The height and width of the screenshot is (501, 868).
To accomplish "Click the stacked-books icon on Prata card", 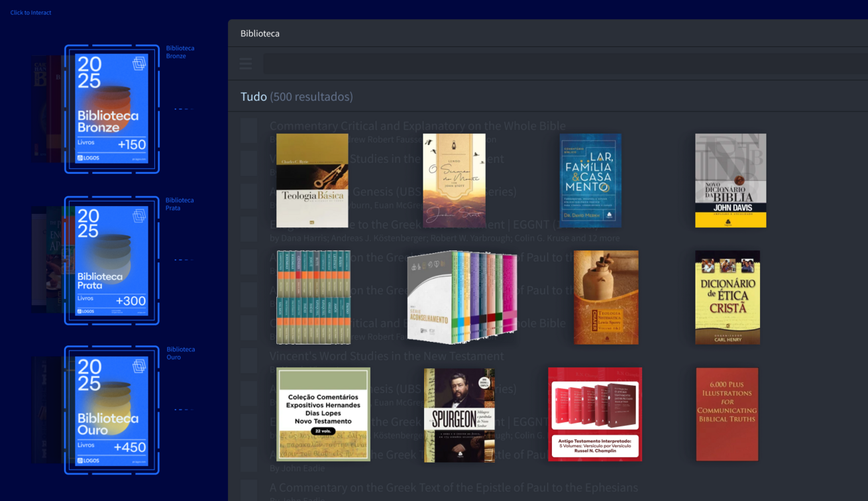I will [139, 215].
